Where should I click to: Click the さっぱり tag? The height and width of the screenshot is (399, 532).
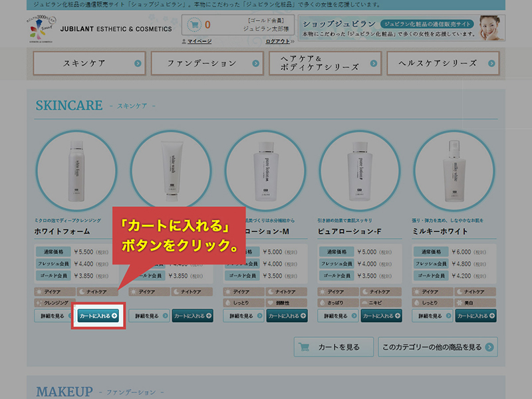click(338, 303)
